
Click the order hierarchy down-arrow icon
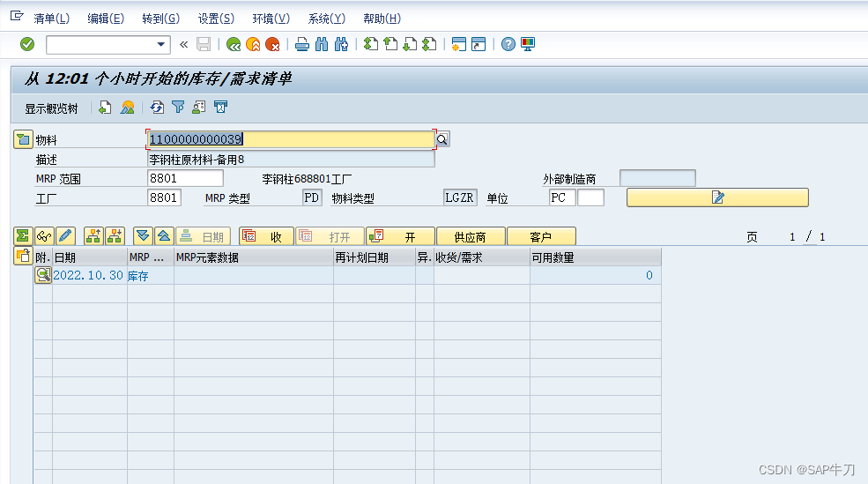pyautogui.click(x=115, y=236)
